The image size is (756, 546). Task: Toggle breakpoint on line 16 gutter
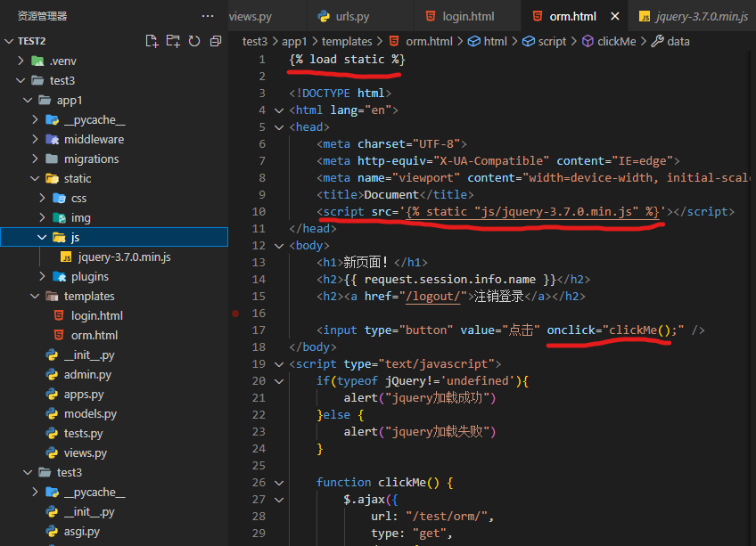(234, 314)
